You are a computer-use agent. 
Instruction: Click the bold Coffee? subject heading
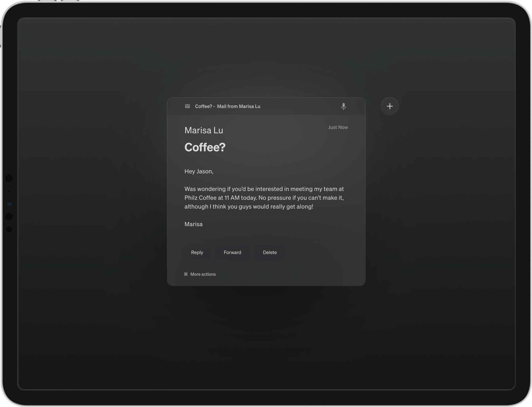coord(205,147)
